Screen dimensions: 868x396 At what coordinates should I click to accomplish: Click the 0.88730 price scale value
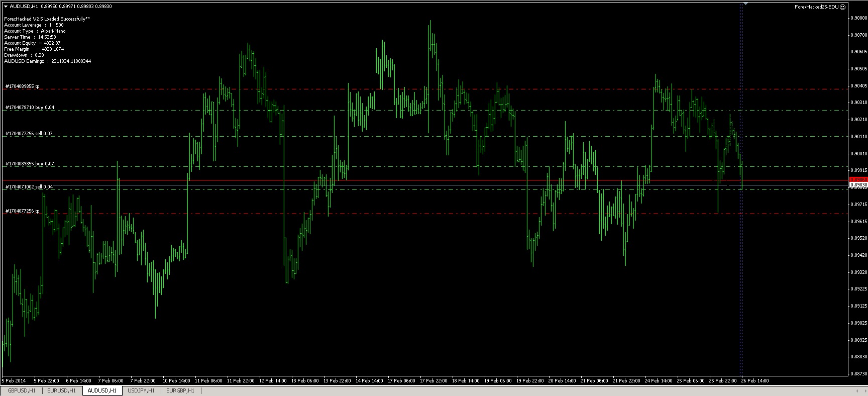tap(858, 374)
